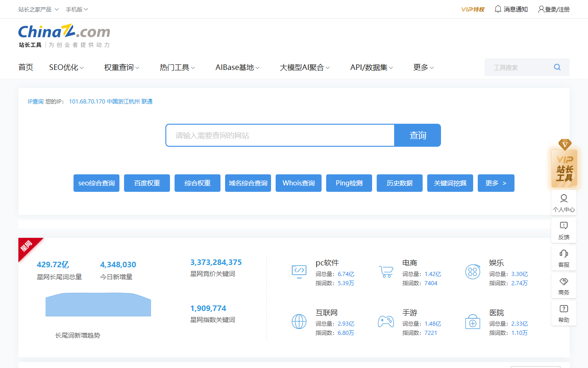Screen dimensions: 588x368
Task: Click 域名综合查询 button
Action: tap(248, 183)
